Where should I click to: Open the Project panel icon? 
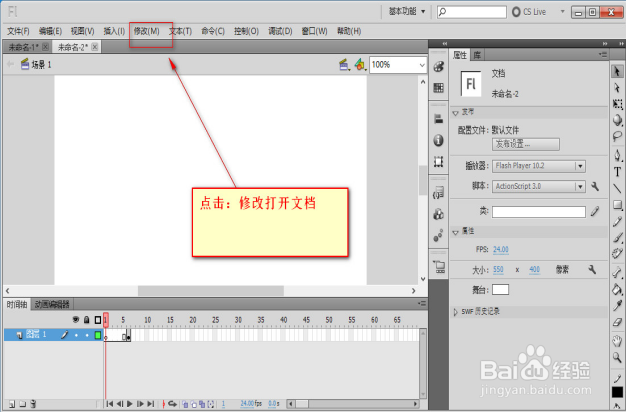(x=439, y=266)
